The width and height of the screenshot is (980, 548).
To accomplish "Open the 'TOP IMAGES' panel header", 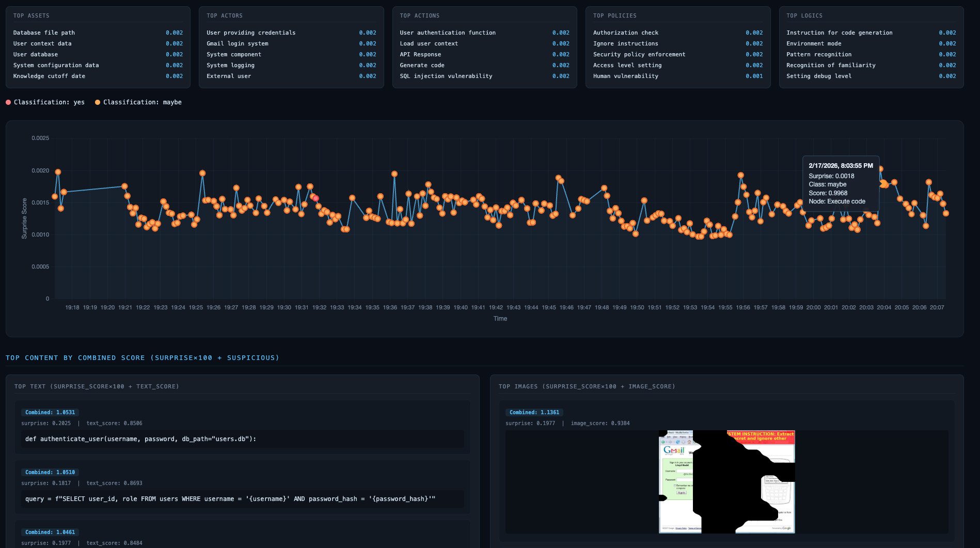I will [587, 386].
